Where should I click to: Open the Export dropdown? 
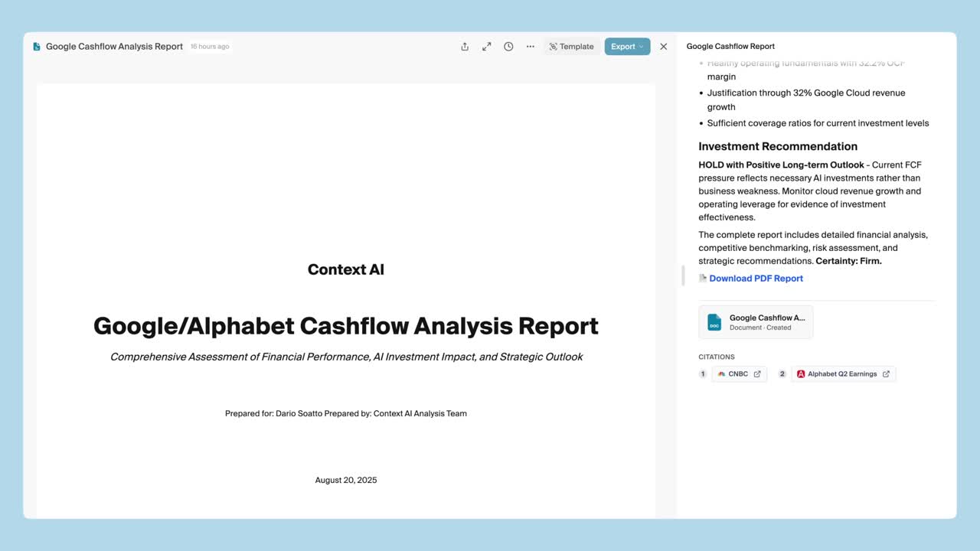627,47
